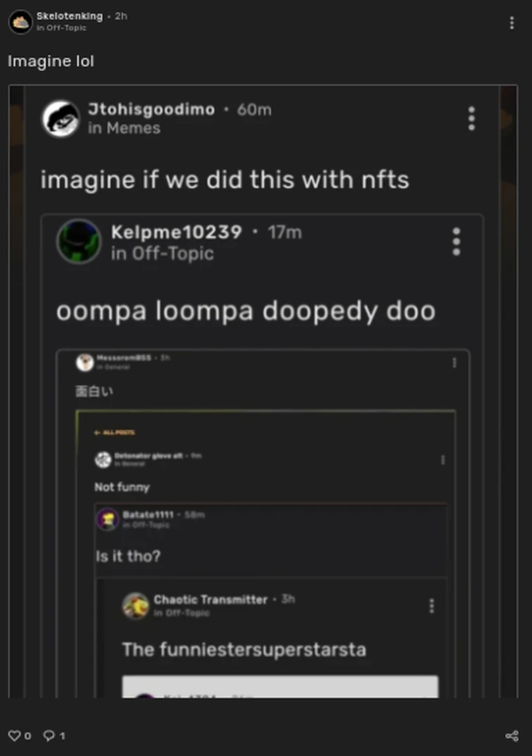
Task: Click Skelotenking's profile avatar
Action: pyautogui.click(x=20, y=22)
